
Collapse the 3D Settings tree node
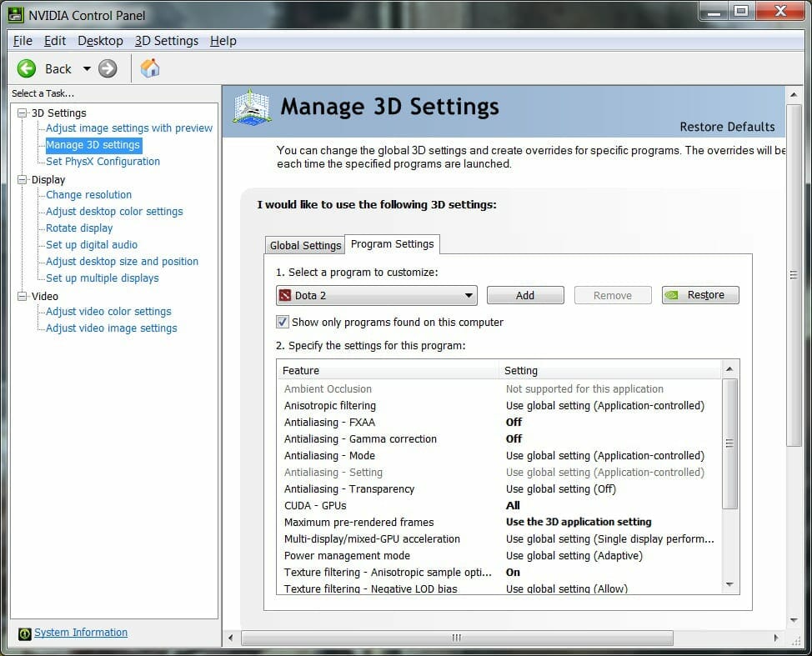(x=22, y=113)
